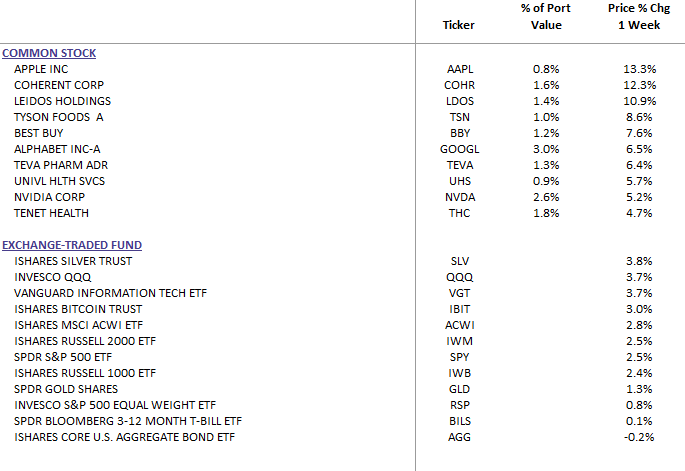Select NVIDIA CORP in the list
Screen dimensions: 685x471
[x=49, y=197]
